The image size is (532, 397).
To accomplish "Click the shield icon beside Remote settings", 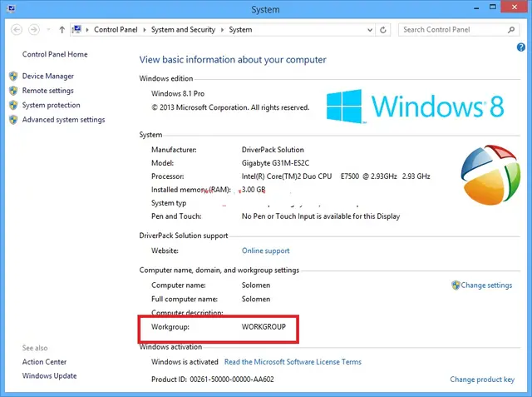I will coord(13,91).
